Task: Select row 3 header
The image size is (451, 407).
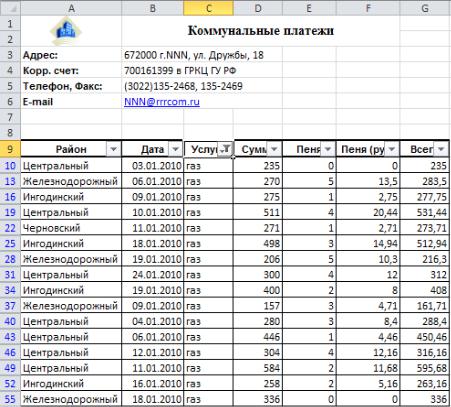Action: point(10,55)
